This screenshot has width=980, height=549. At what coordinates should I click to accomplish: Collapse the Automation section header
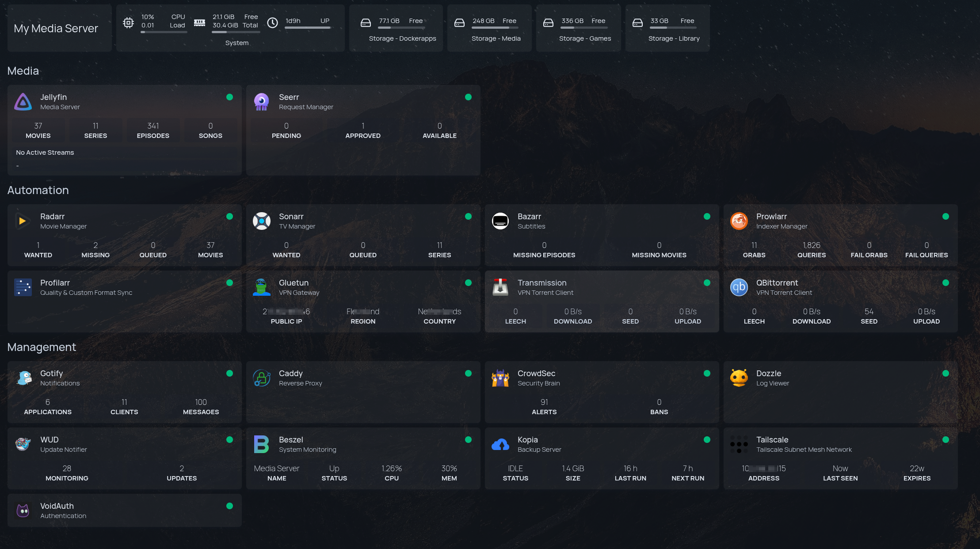[38, 190]
